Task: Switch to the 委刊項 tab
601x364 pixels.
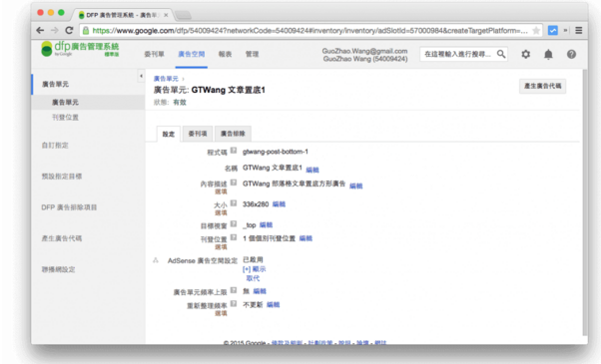Action: (198, 134)
